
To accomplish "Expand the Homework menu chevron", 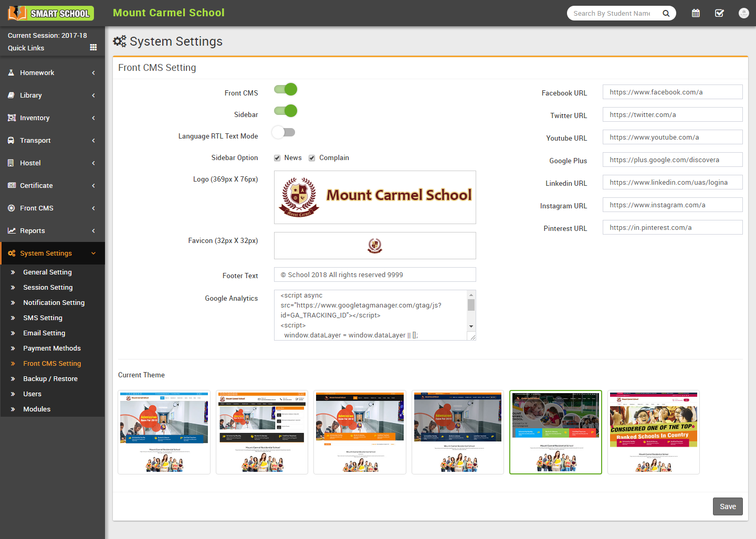I will point(93,73).
